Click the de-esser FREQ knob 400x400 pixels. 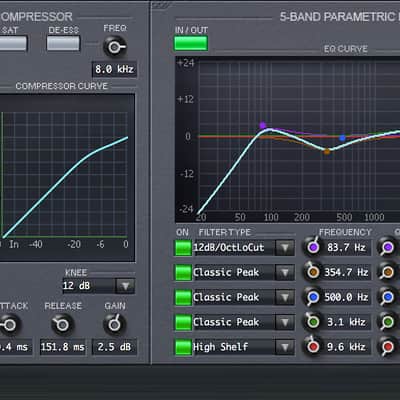114,47
